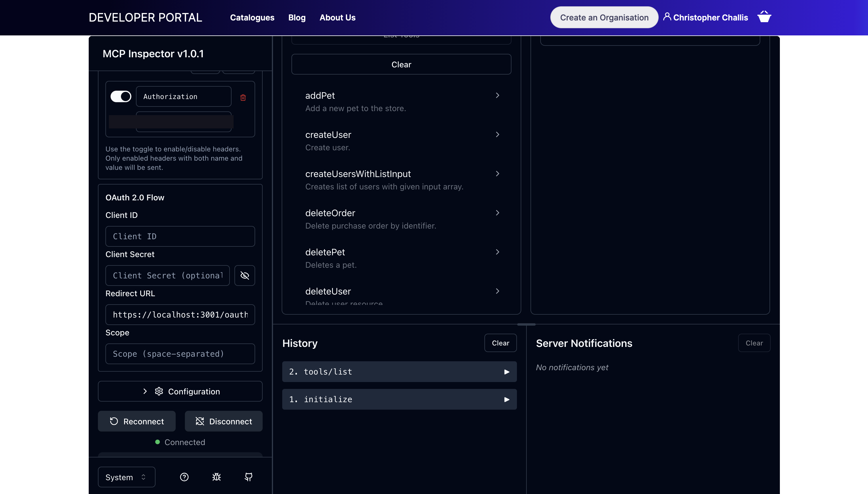868x494 pixels.
Task: Open the shopping basket icon
Action: pyautogui.click(x=764, y=17)
